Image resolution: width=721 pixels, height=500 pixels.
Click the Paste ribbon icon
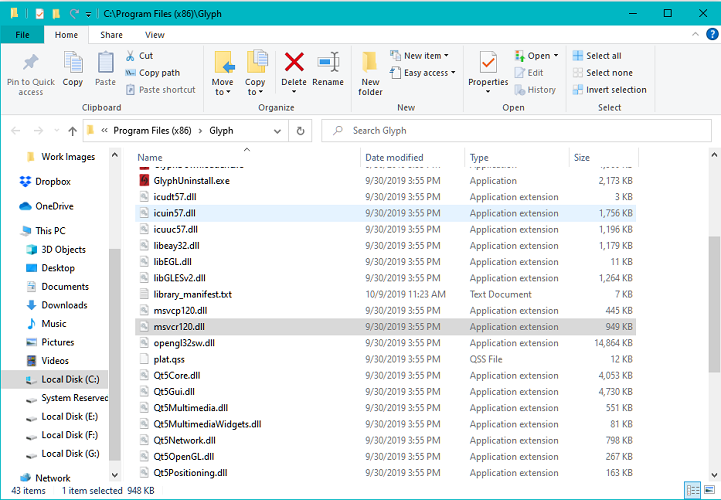pos(105,69)
